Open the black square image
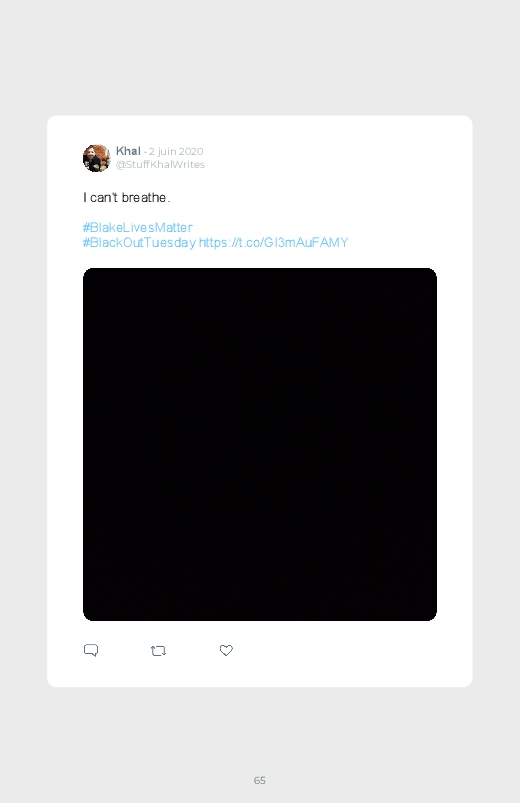 tap(260, 444)
